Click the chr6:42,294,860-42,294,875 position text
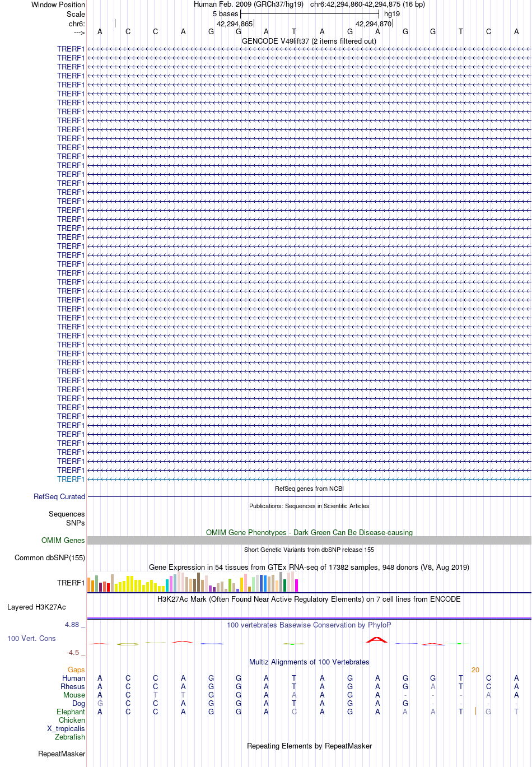 pos(355,4)
